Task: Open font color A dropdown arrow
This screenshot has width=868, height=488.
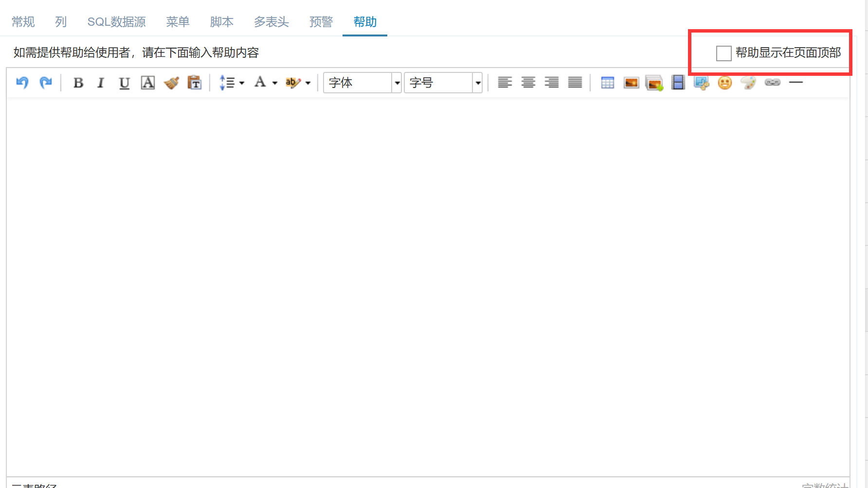Action: 274,83
